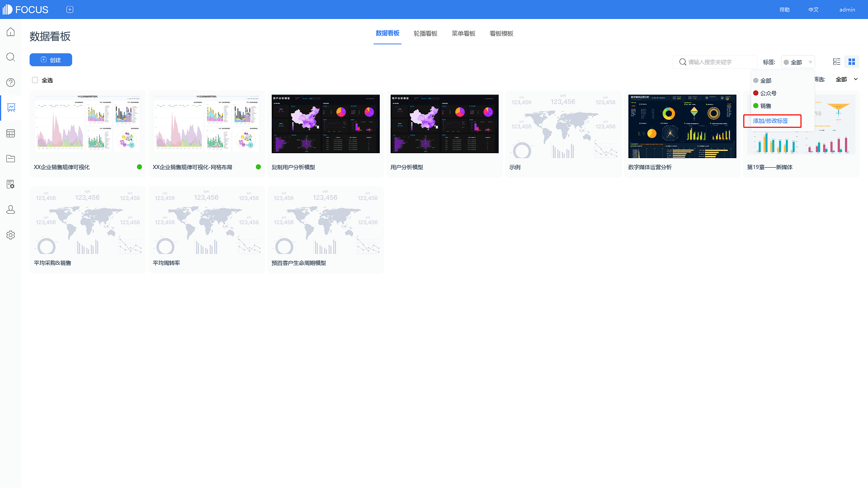The height and width of the screenshot is (488, 868).
Task: Expand the 筛选 全部 dropdown
Action: point(846,79)
